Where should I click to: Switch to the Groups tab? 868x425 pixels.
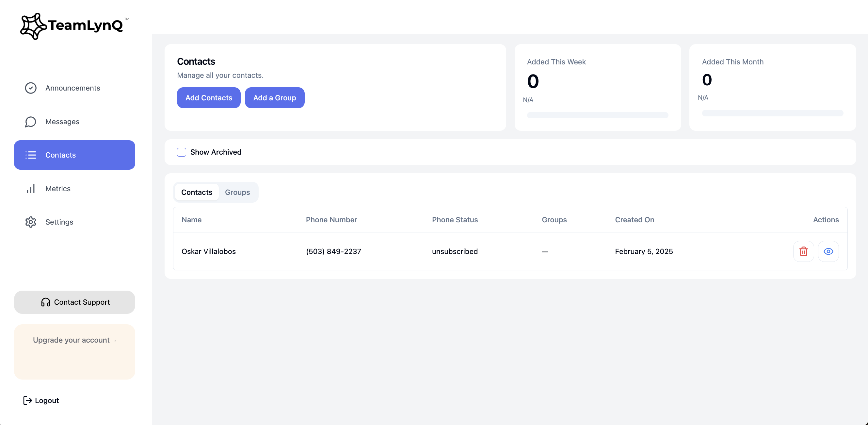237,192
